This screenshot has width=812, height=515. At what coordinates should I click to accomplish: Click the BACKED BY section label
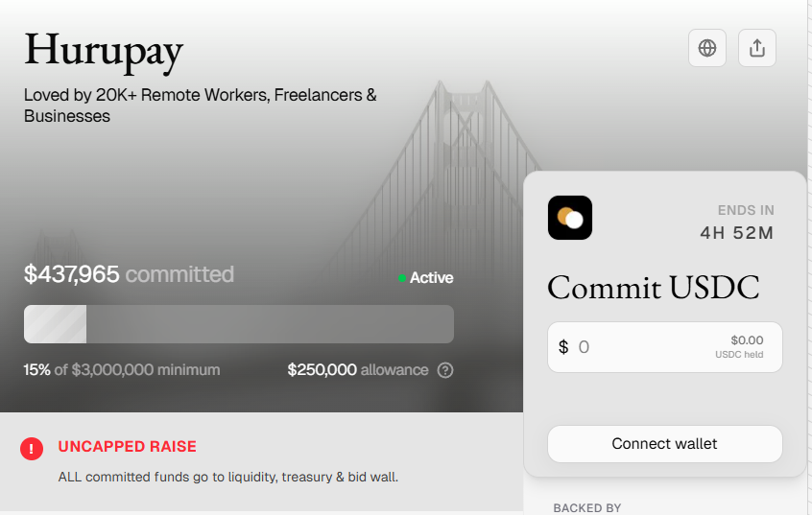587,508
